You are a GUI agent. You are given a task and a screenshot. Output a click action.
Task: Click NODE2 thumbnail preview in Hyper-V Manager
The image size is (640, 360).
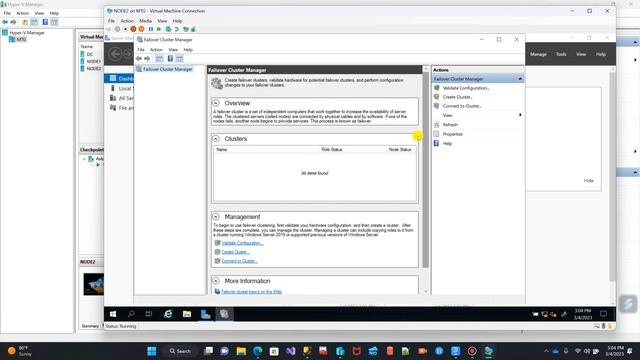point(93,284)
